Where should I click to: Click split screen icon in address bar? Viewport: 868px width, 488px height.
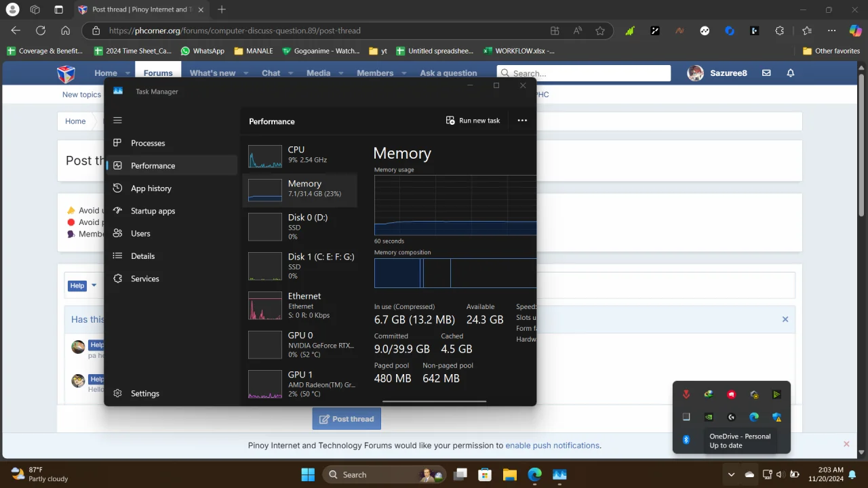coord(555,30)
